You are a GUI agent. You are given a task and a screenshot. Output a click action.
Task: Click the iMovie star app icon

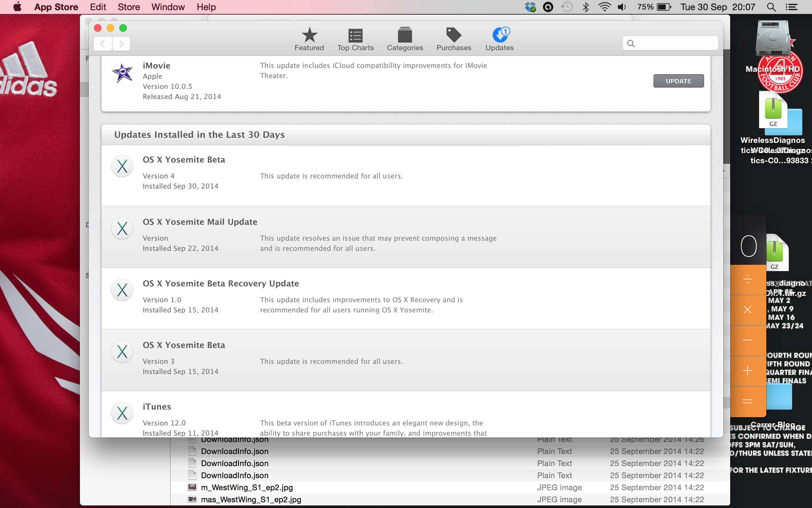(122, 73)
